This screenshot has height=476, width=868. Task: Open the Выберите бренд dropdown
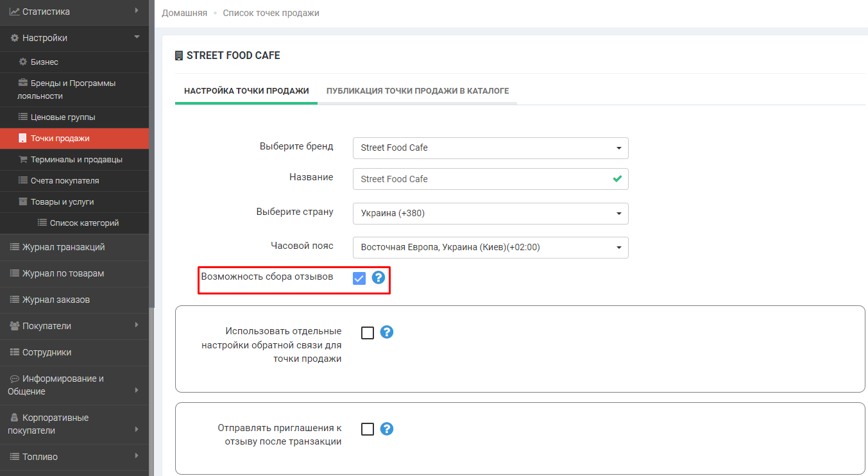pos(490,148)
